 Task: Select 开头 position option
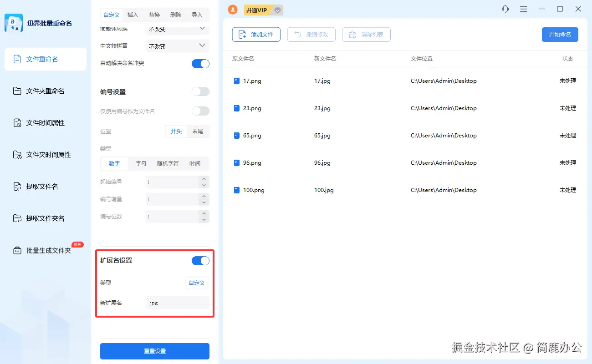(176, 131)
